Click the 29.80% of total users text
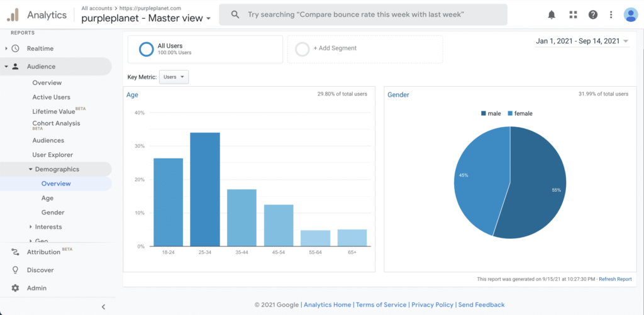This screenshot has width=644, height=315. [342, 94]
